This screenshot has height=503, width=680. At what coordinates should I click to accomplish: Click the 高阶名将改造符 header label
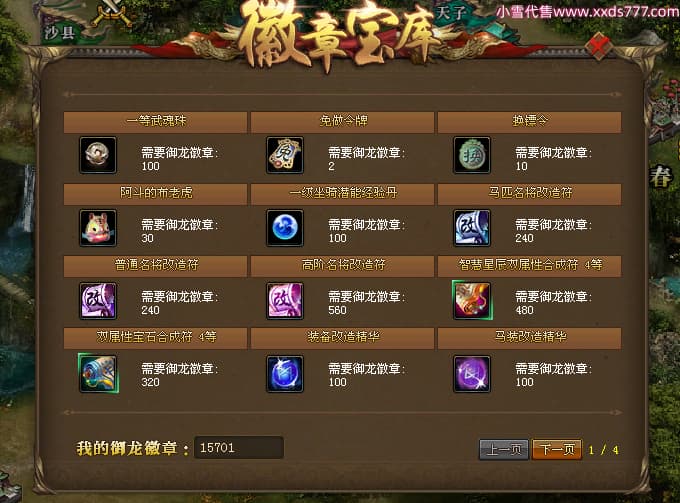point(343,265)
